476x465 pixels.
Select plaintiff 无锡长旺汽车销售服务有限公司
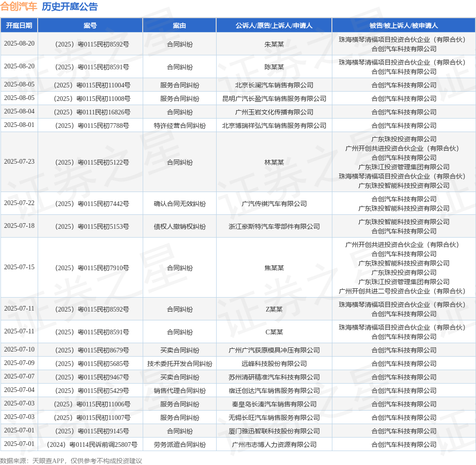tap(274, 418)
